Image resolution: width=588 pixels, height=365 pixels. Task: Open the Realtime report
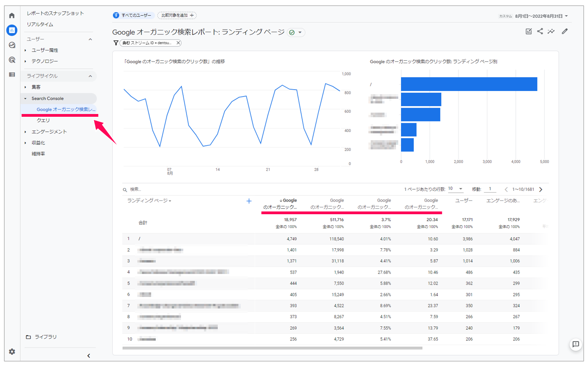40,24
